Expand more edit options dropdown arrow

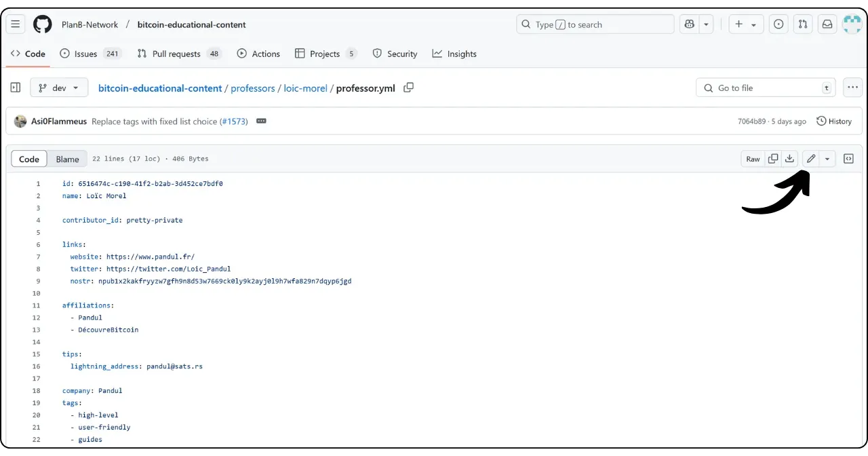(x=827, y=159)
